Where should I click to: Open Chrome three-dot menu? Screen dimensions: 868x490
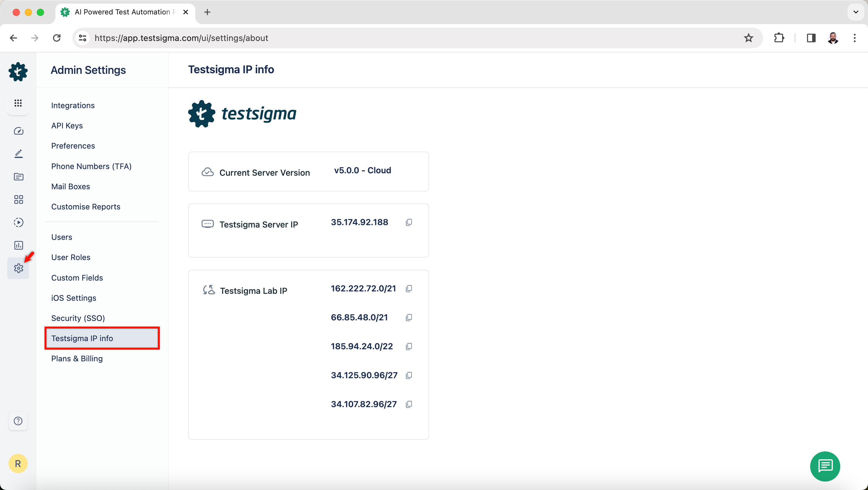tap(854, 38)
